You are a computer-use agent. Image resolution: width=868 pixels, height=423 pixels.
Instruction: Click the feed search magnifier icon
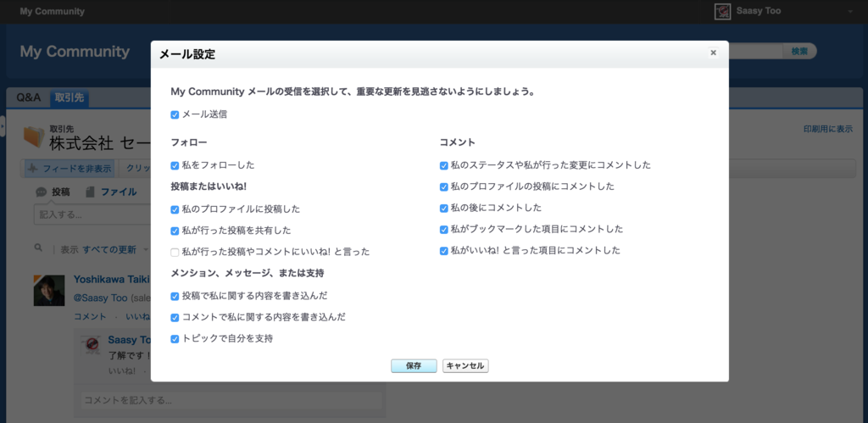pos(38,248)
